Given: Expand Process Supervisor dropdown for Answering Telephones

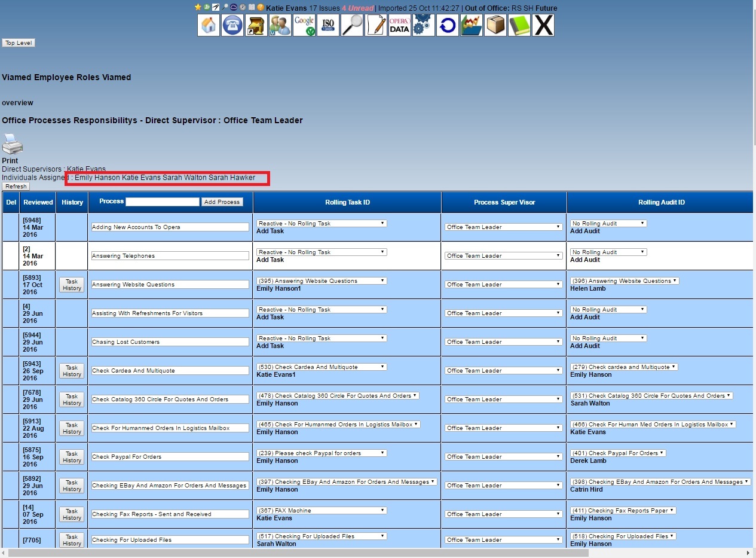Looking at the screenshot, I should pyautogui.click(x=503, y=256).
